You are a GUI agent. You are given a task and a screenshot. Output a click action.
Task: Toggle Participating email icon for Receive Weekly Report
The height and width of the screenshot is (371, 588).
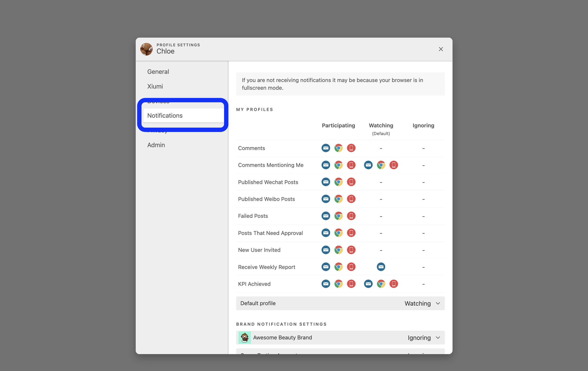(x=326, y=267)
